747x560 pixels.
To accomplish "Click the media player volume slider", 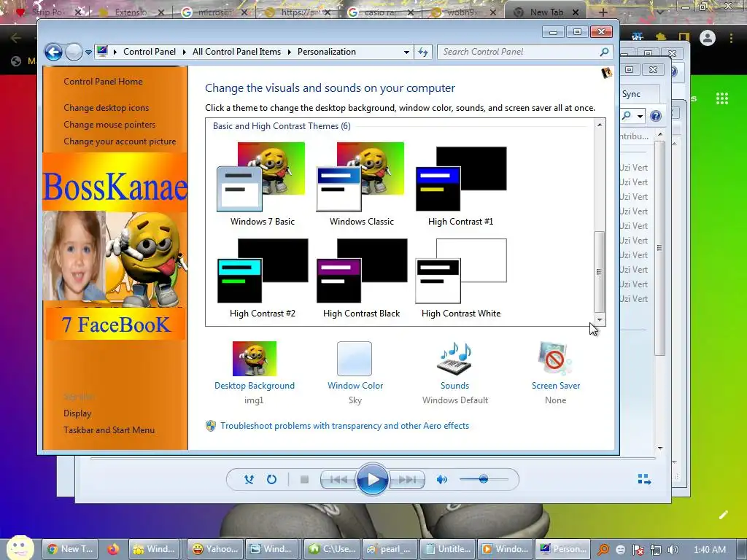I will pyautogui.click(x=484, y=480).
